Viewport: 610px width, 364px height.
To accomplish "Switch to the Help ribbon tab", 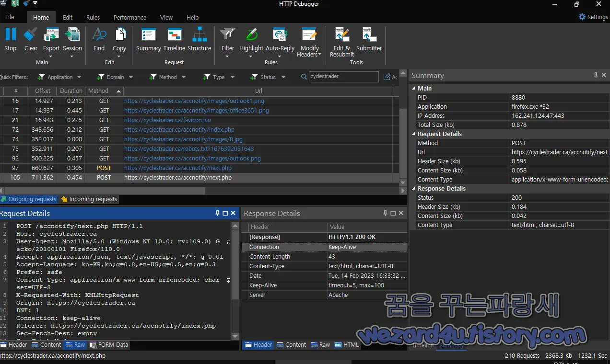I will pos(192,17).
